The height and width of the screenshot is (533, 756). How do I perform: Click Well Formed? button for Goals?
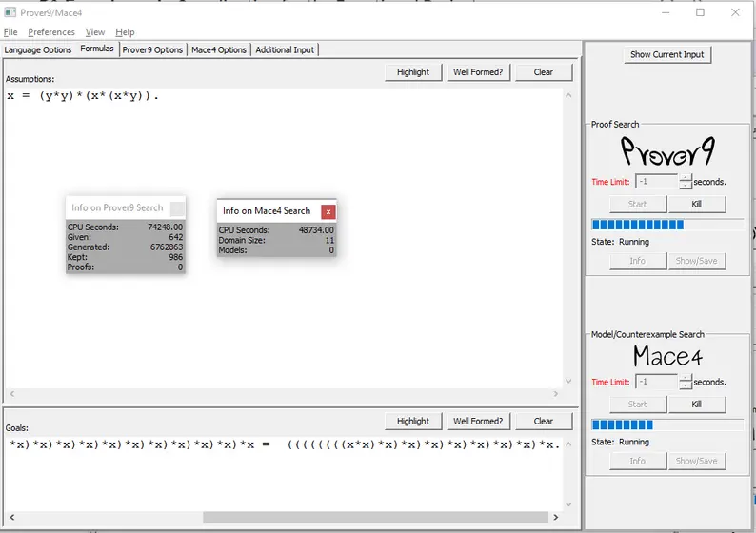point(478,422)
